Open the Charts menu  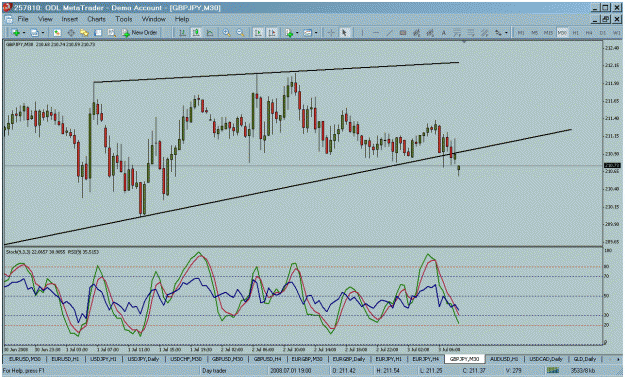click(x=96, y=19)
